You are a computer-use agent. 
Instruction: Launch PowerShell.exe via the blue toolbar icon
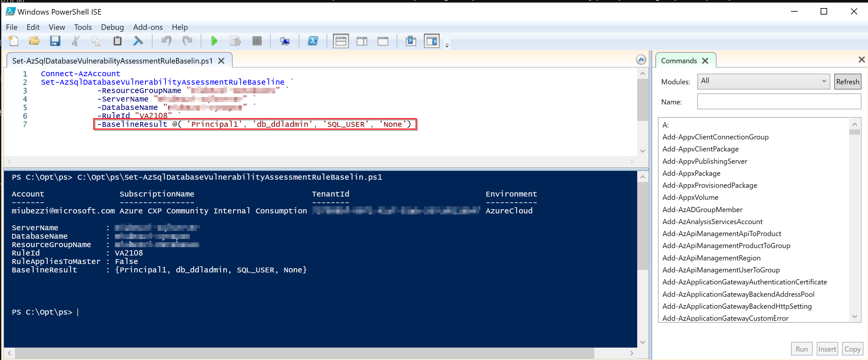tap(313, 41)
